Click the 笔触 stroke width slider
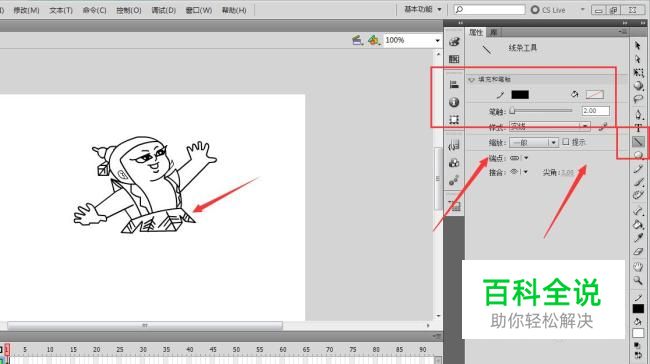 pyautogui.click(x=541, y=111)
